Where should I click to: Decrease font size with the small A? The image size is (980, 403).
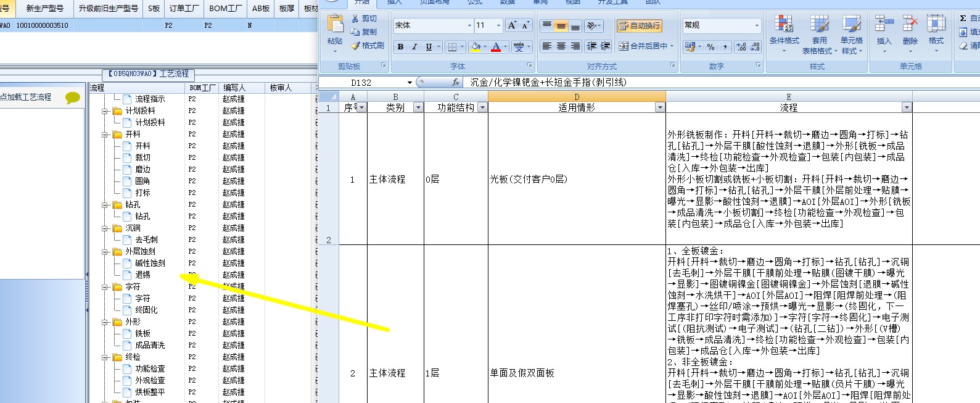click(525, 25)
